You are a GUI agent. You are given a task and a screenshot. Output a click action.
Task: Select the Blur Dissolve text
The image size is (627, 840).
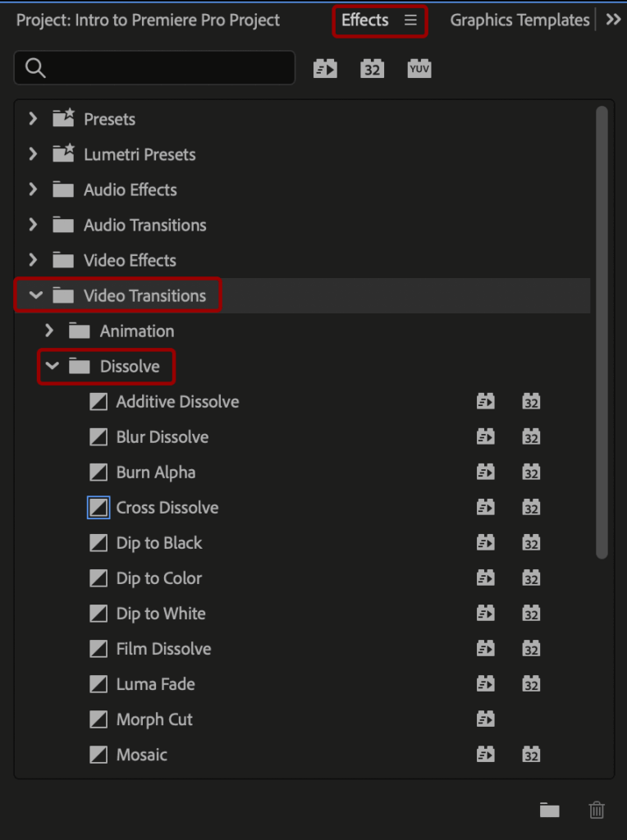click(162, 437)
